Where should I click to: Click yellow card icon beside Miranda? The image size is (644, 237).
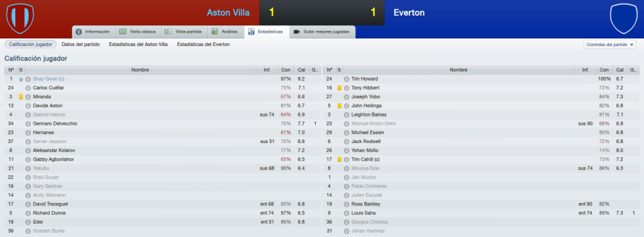coord(21,97)
